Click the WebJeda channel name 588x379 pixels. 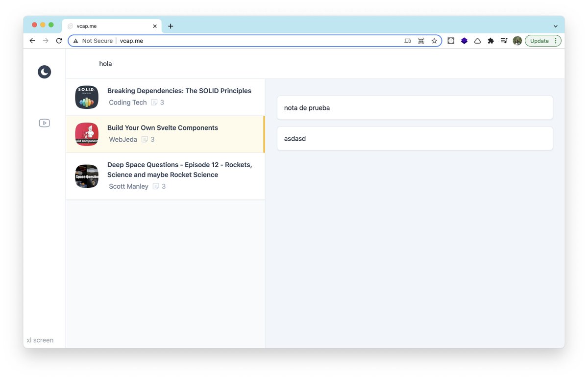123,140
